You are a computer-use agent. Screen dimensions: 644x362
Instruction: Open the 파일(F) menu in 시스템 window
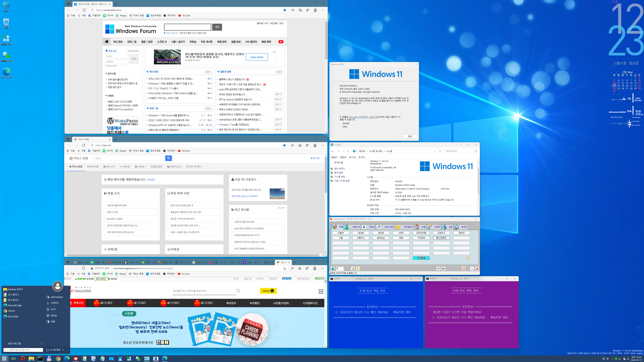(334, 157)
